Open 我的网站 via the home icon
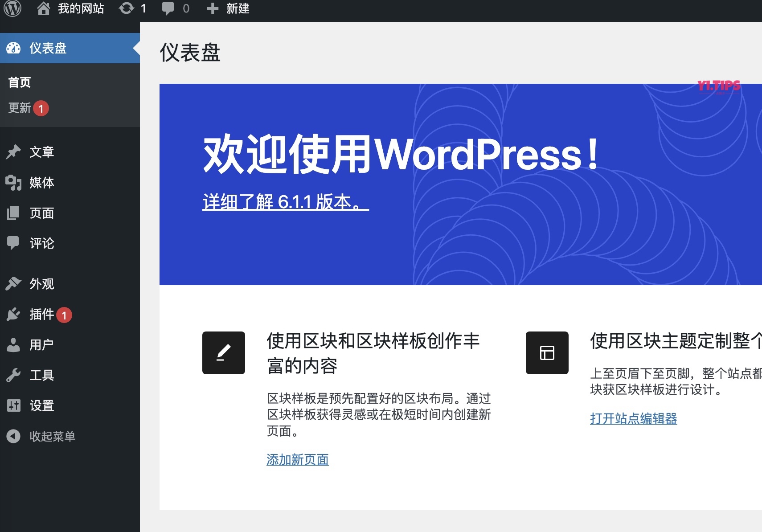 click(45, 8)
